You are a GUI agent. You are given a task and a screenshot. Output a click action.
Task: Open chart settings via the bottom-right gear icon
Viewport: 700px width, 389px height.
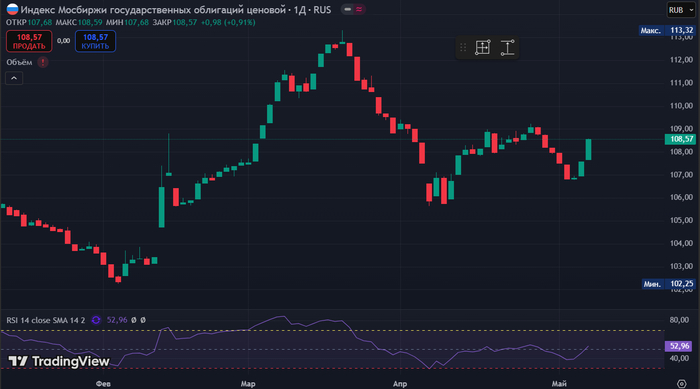pos(681,383)
